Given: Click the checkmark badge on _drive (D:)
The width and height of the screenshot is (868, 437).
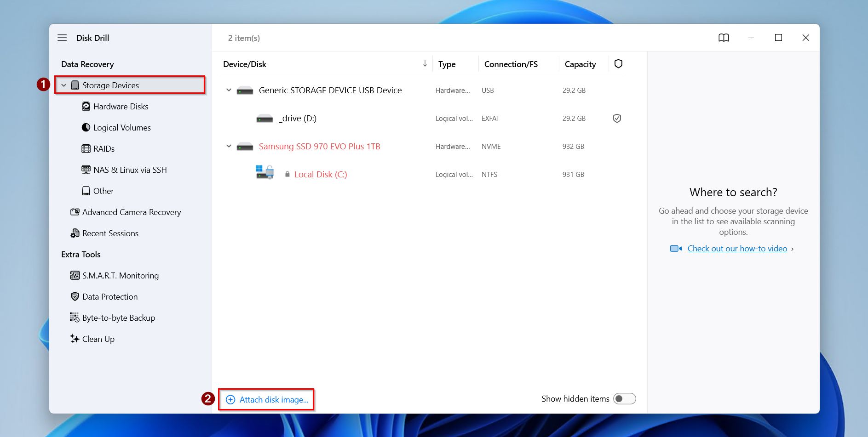Looking at the screenshot, I should click(x=617, y=118).
